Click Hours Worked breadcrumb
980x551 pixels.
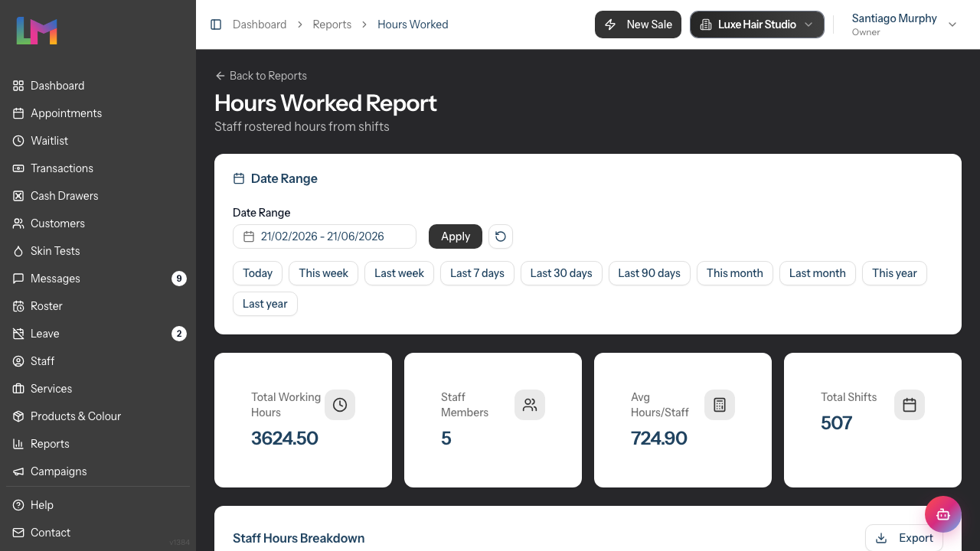[413, 24]
